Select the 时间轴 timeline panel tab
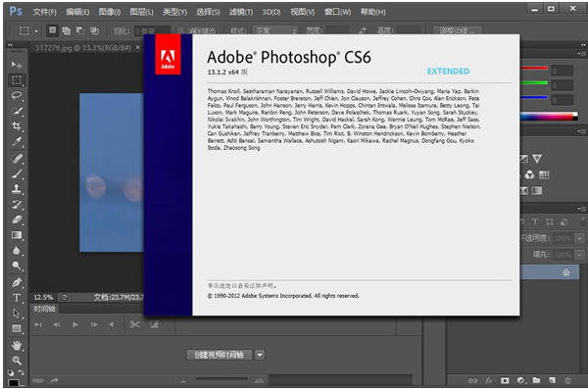 tap(44, 309)
